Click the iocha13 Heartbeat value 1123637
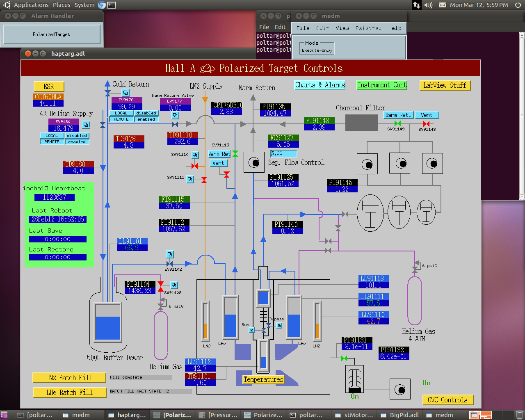Screen dimensions: 525x420 pyautogui.click(x=55, y=197)
